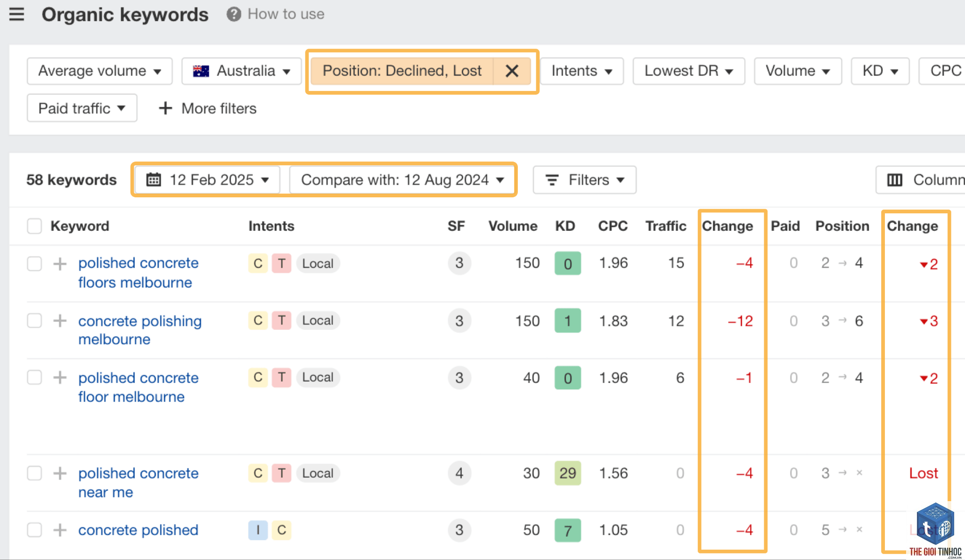Click SF badge 4 for polished concrete near me

coord(459,473)
